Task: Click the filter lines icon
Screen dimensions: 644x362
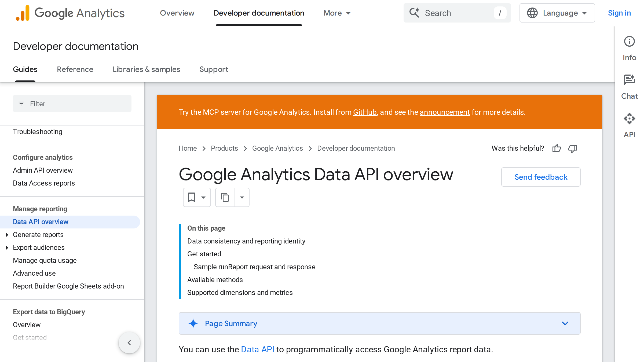Action: [x=21, y=104]
